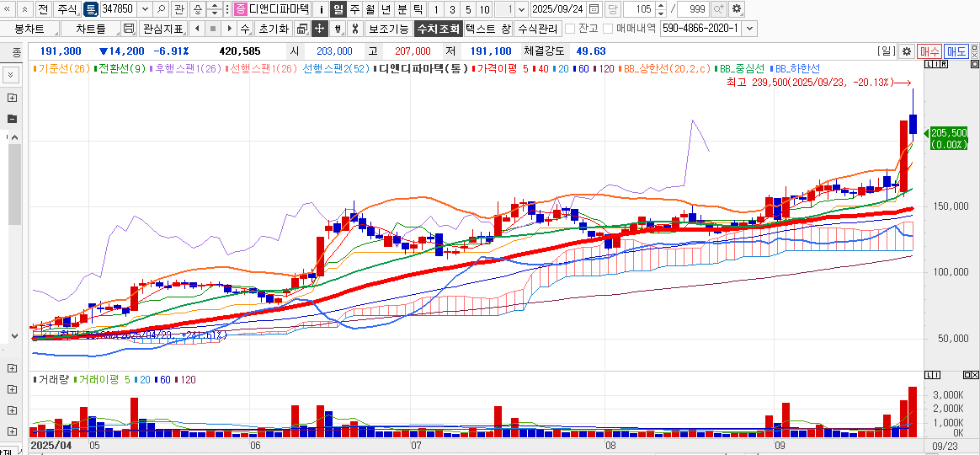The width and height of the screenshot is (980, 455).
Task: Click the save chart template disk icon
Action: tap(129, 29)
